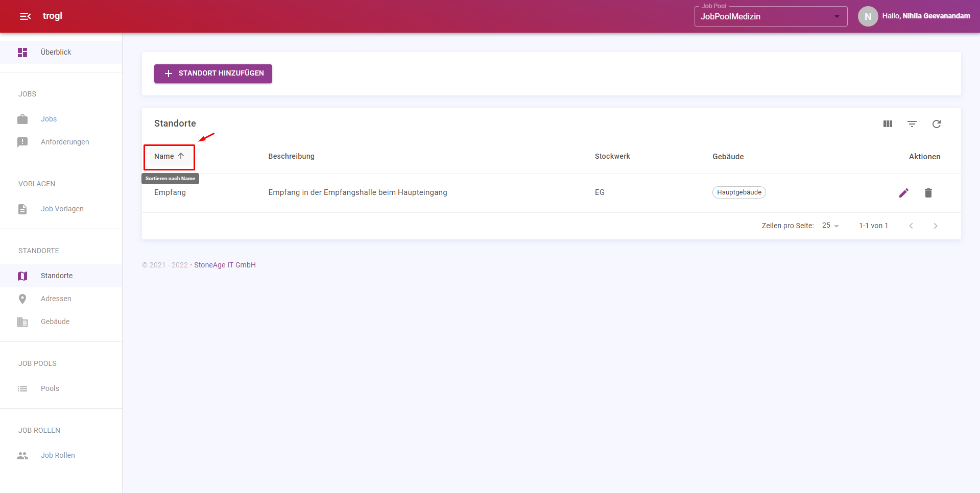
Task: Click the 1-1 von 1 pagination text
Action: point(873,226)
